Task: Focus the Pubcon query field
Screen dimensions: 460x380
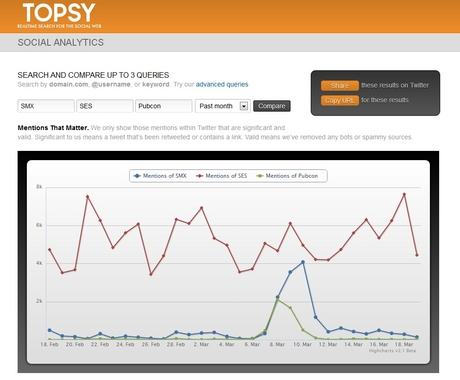Action: coord(163,106)
